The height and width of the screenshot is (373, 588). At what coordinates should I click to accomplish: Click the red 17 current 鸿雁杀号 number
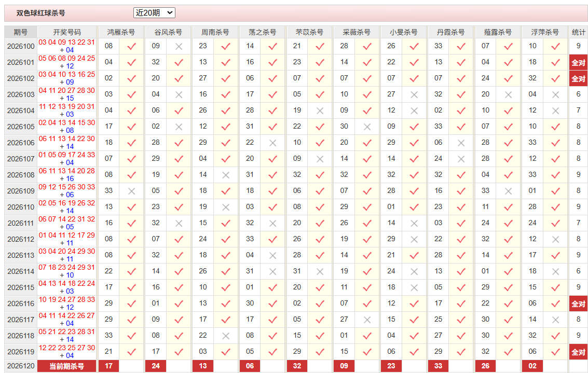[x=109, y=366]
